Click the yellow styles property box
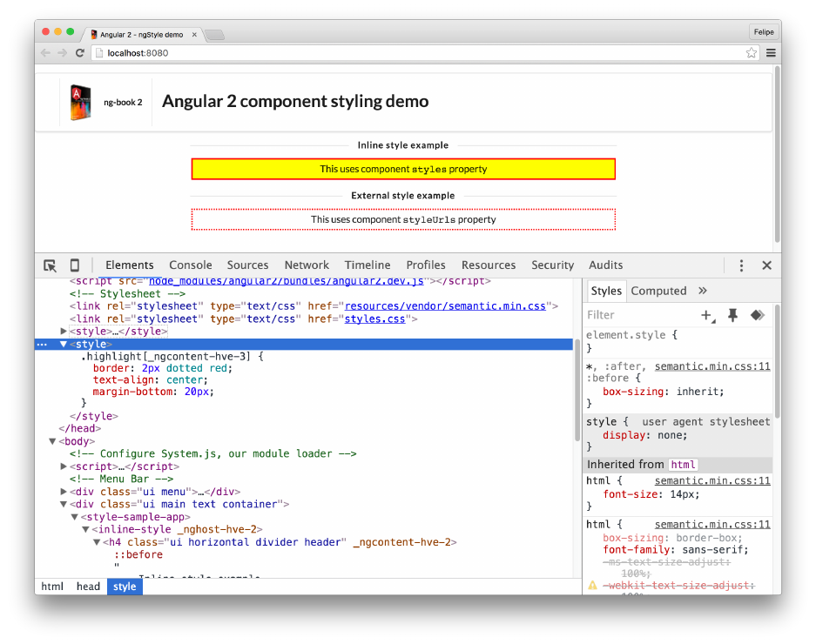 (403, 169)
